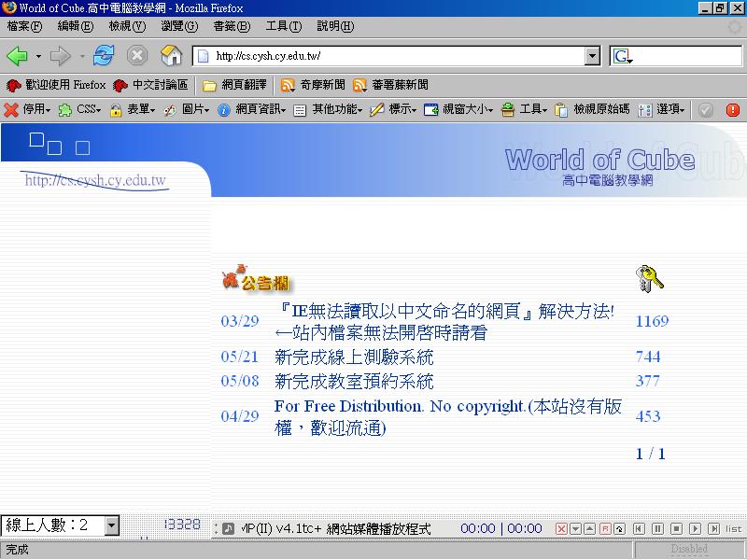Reload the page with the refresh icon
Screen dimensions: 747x560
tap(104, 56)
